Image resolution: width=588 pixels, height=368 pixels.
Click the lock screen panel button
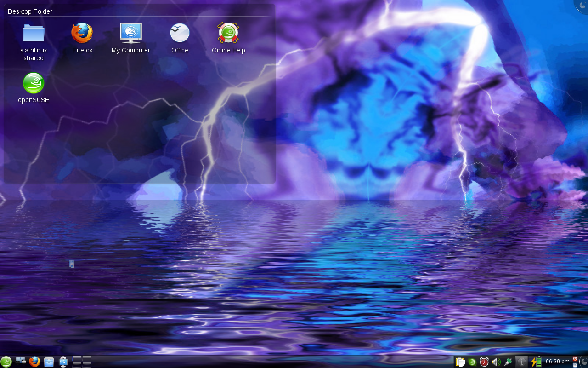pyautogui.click(x=575, y=365)
